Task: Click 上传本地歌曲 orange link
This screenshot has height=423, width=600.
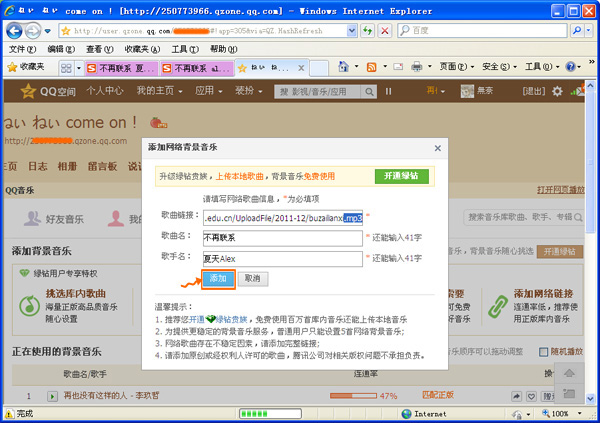Action: coord(240,176)
